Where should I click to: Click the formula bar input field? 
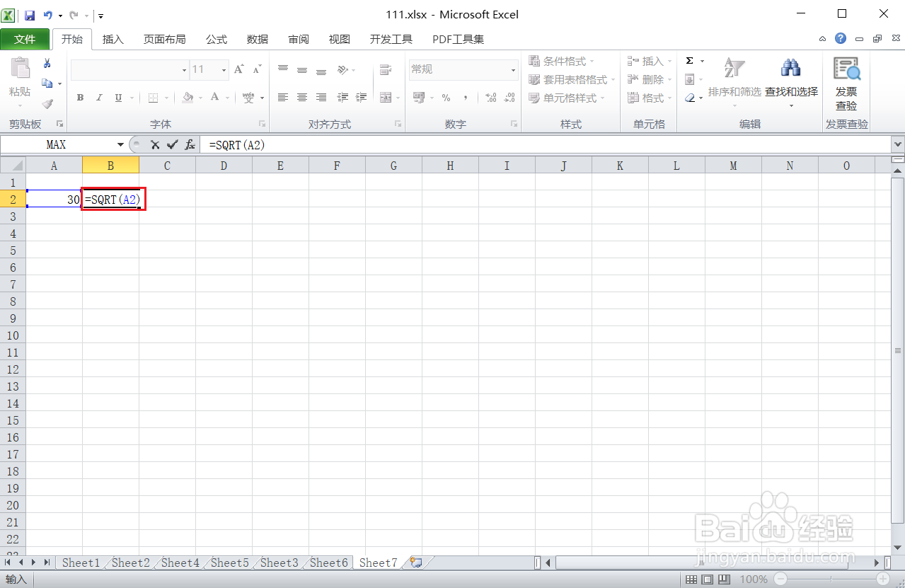point(546,144)
